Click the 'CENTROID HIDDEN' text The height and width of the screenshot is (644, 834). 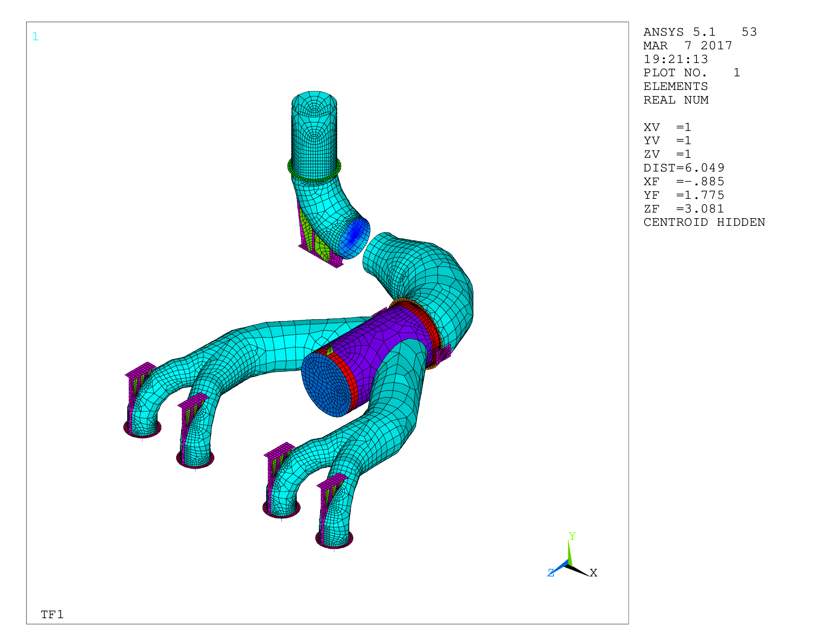[x=704, y=222]
